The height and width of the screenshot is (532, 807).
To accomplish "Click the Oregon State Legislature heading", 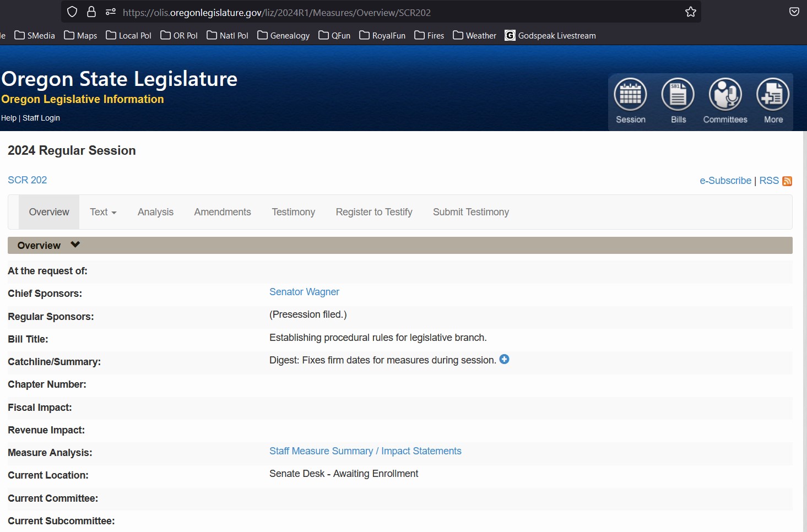I will coord(120,79).
